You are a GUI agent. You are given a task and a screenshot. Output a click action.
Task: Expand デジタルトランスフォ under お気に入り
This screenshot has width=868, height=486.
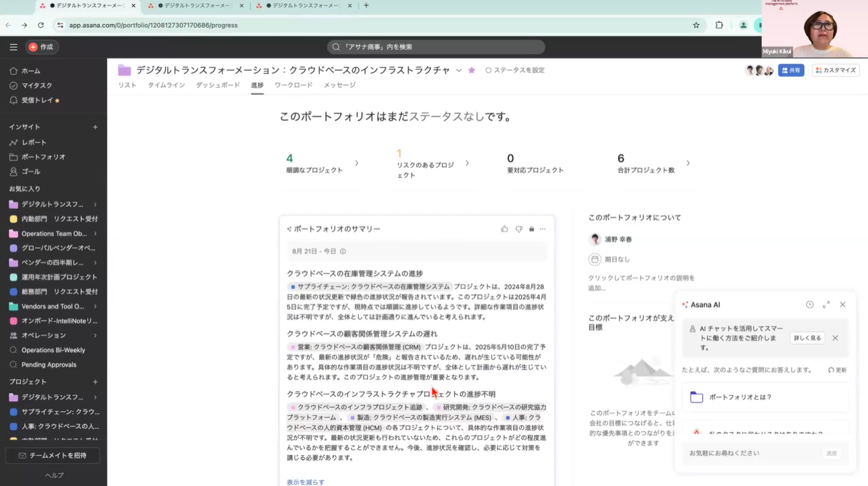(94, 204)
